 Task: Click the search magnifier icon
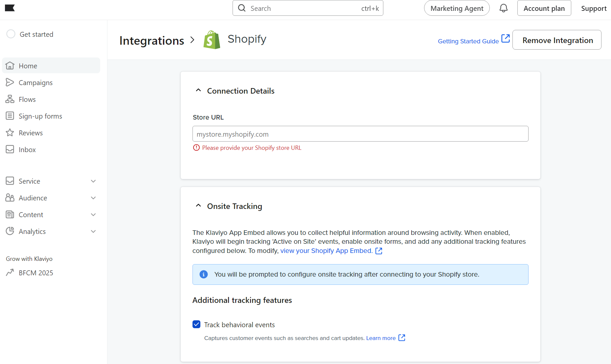click(242, 8)
